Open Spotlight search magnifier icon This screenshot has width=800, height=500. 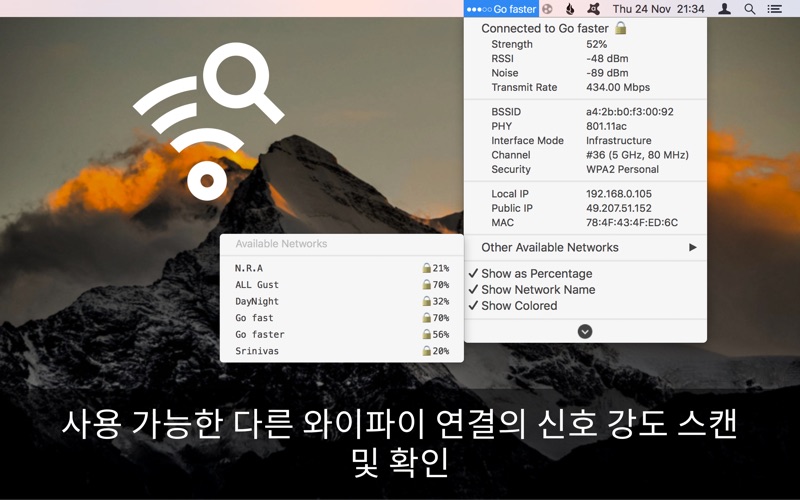[749, 9]
